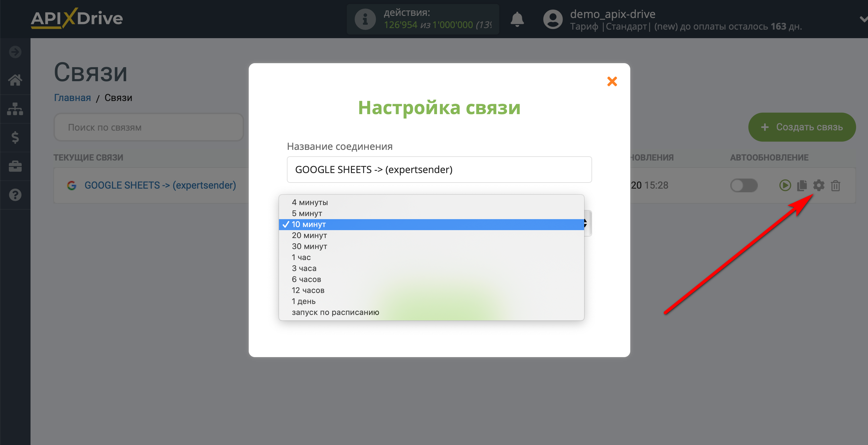Select the 3 часа interval option

click(431, 268)
